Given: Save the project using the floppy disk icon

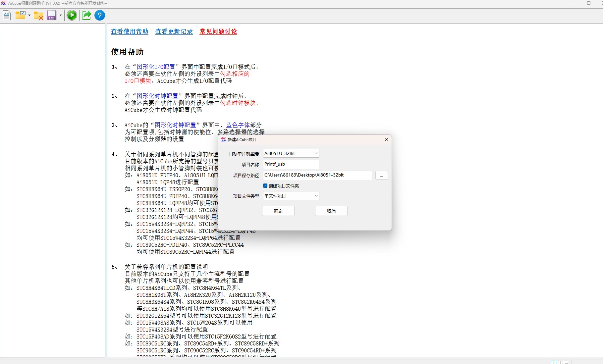Looking at the screenshot, I should point(52,15).
